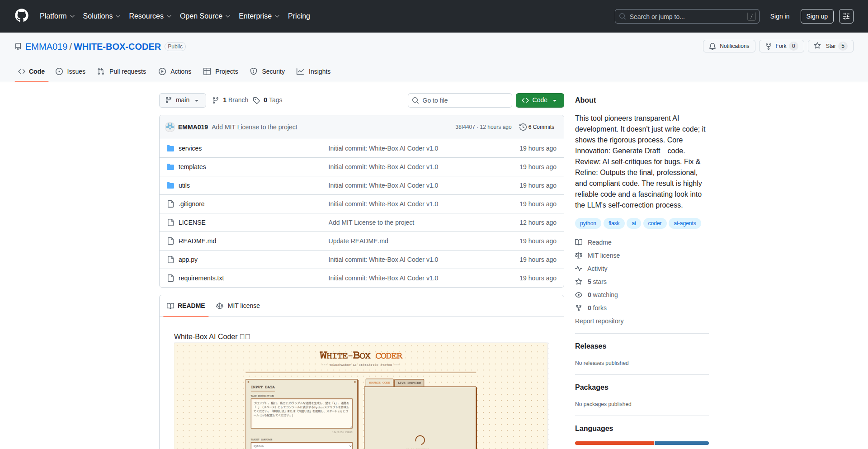This screenshot has width=868, height=449.
Task: Star the WHITE-BOX-CODER repository
Action: point(830,46)
